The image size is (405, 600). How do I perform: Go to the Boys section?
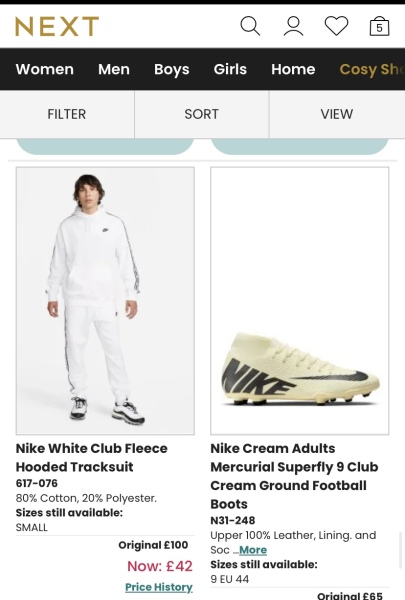click(x=172, y=70)
